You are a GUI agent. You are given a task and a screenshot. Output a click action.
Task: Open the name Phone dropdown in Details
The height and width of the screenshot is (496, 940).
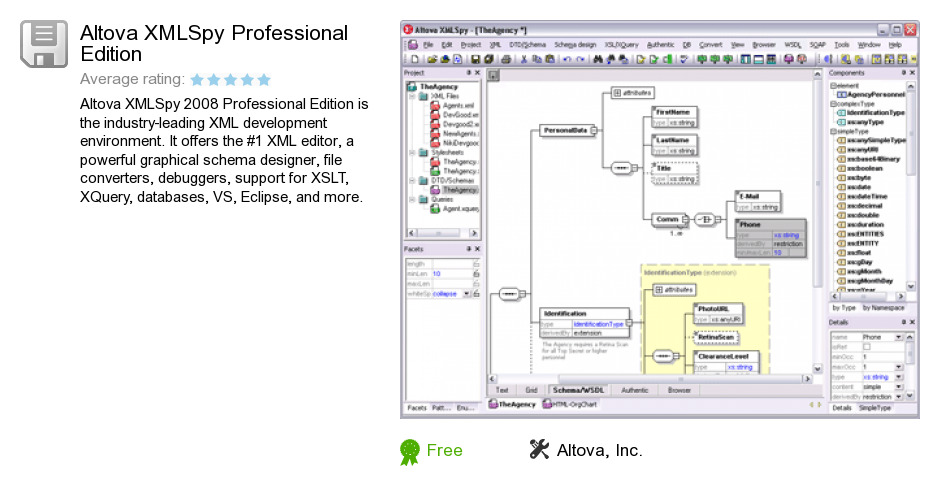pyautogui.click(x=898, y=337)
